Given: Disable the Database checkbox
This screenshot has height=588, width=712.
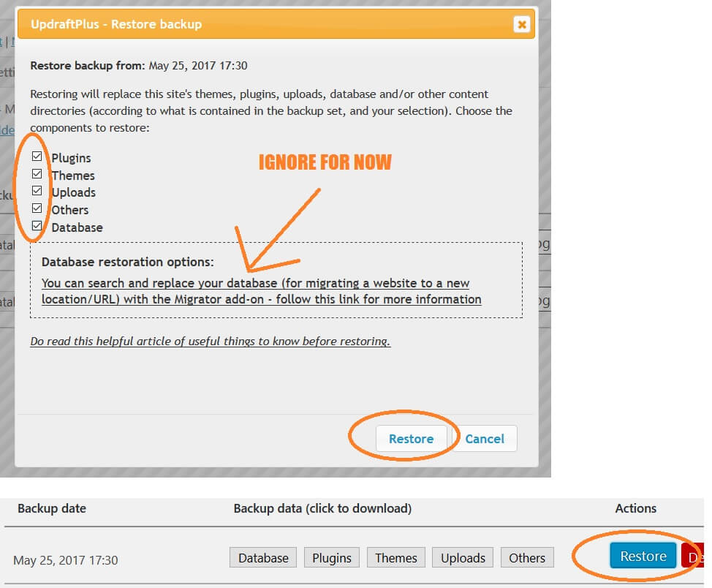Looking at the screenshot, I should [37, 226].
